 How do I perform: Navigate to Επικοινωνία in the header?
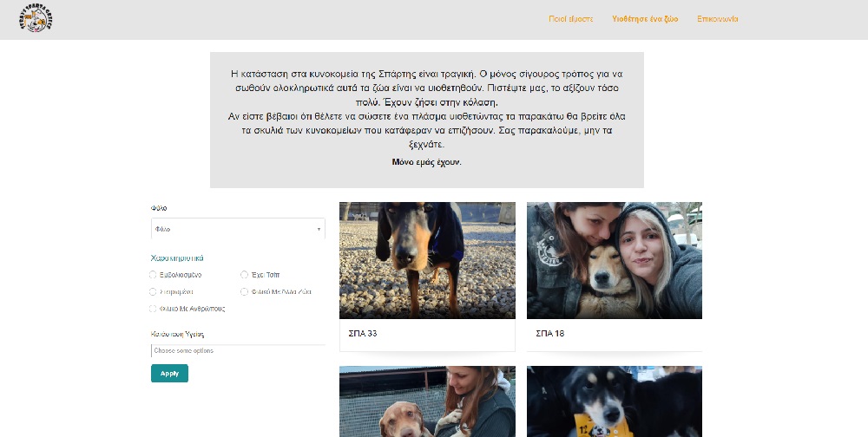click(717, 19)
